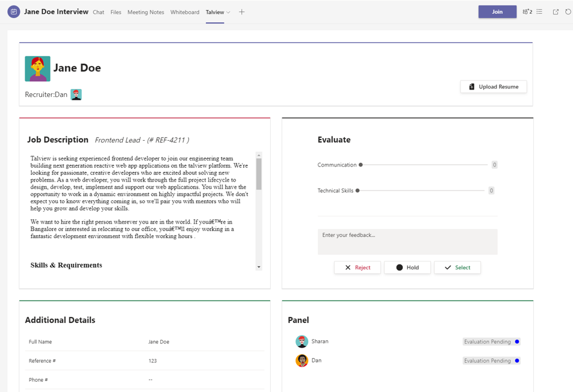Switch to the Whiteboard tab
This screenshot has height=392, width=573.
pos(185,12)
